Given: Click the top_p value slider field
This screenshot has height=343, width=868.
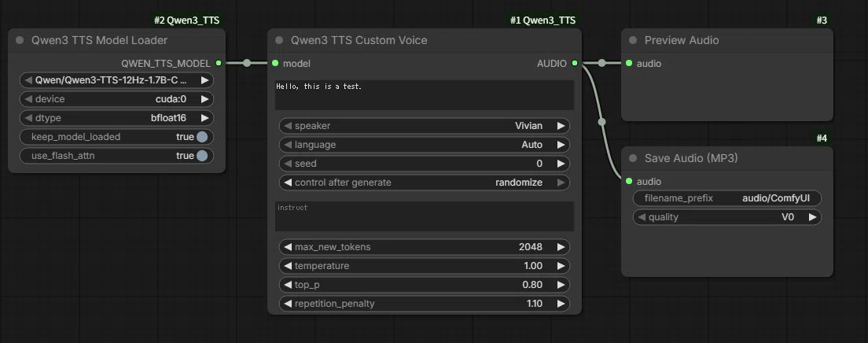Looking at the screenshot, I should coord(424,285).
